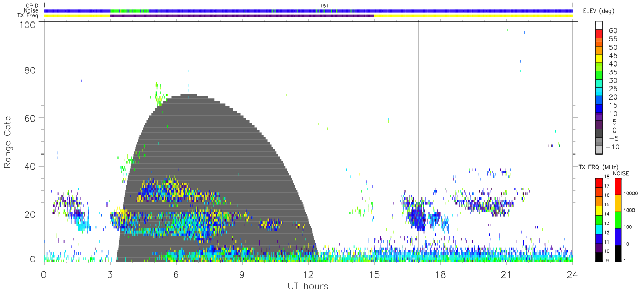Click the red segment of the ELEV color bar
Image resolution: width=644 pixels, height=297 pixels.
599,34
